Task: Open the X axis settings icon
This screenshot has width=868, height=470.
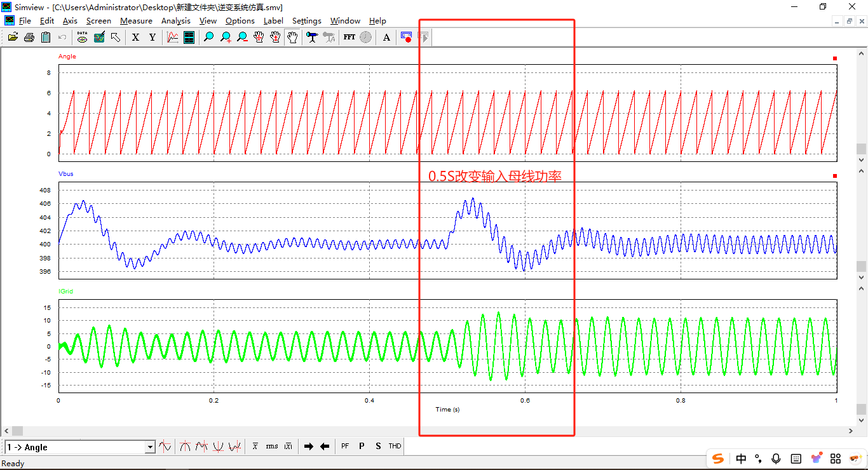Action: coord(135,37)
